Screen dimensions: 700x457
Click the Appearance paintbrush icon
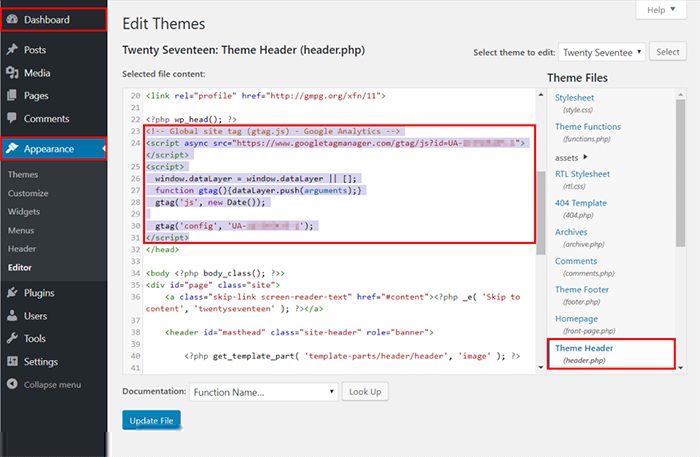pyautogui.click(x=12, y=148)
